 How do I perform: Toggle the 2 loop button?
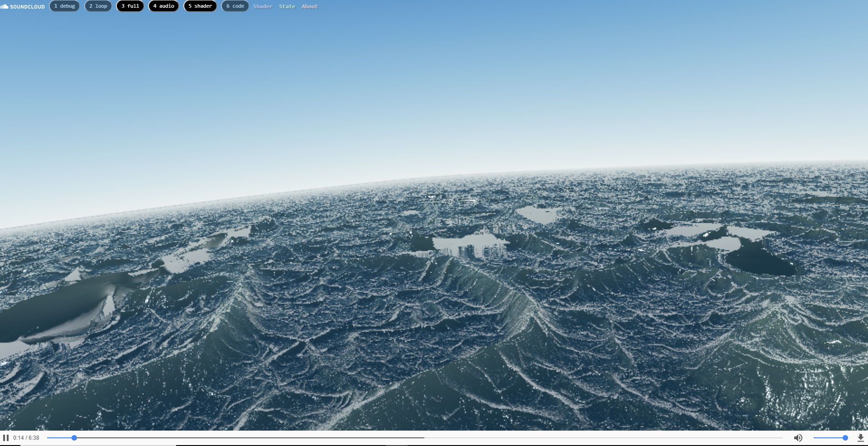pyautogui.click(x=98, y=6)
